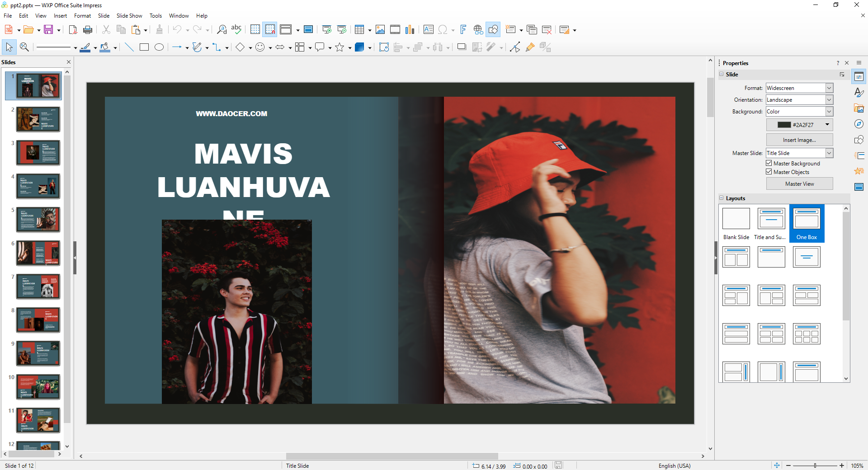This screenshot has width=868, height=470.
Task: Select the Insert Line tool
Action: [x=129, y=47]
